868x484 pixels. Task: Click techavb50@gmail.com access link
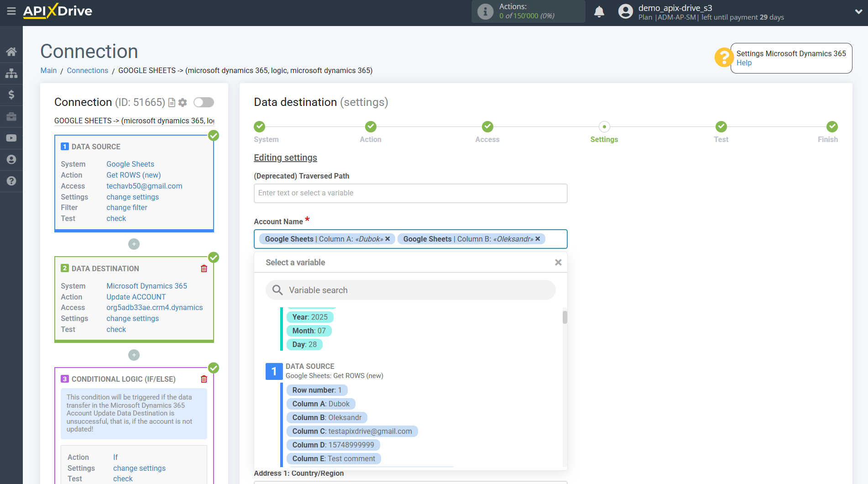point(144,186)
